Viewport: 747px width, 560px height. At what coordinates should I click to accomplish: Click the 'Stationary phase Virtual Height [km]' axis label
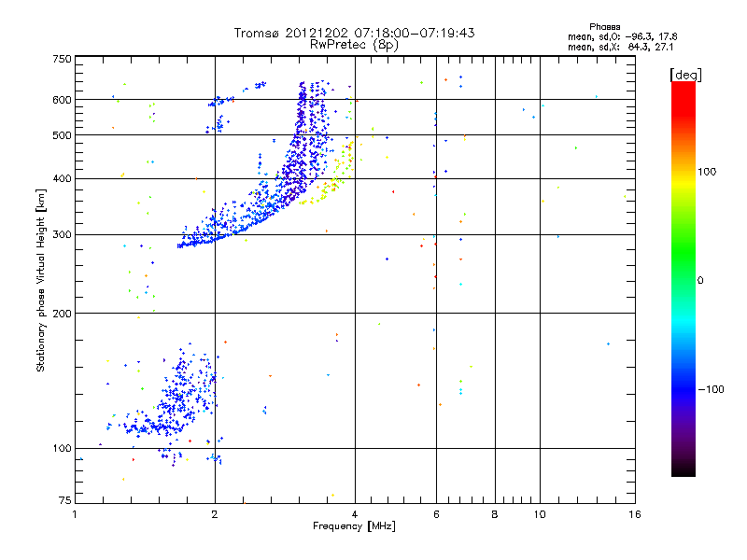[40, 280]
